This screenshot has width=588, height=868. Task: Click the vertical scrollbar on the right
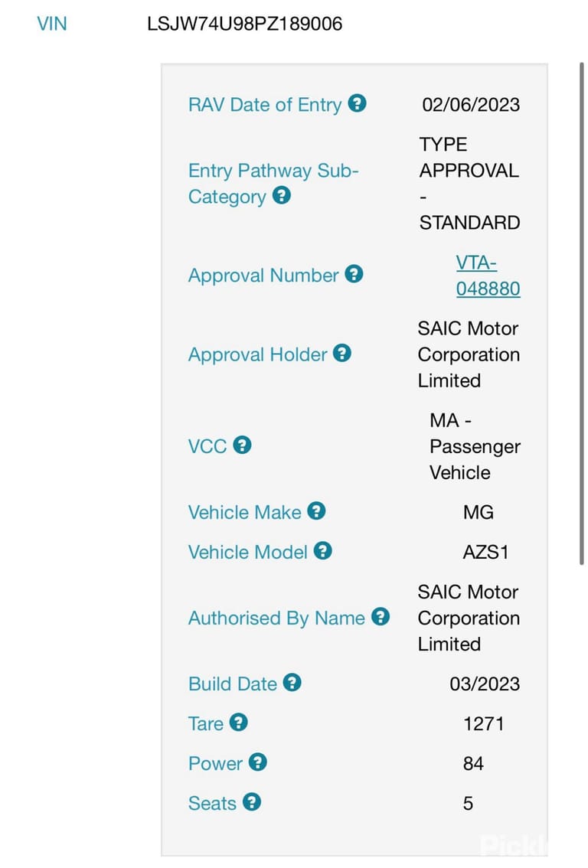pos(581,313)
